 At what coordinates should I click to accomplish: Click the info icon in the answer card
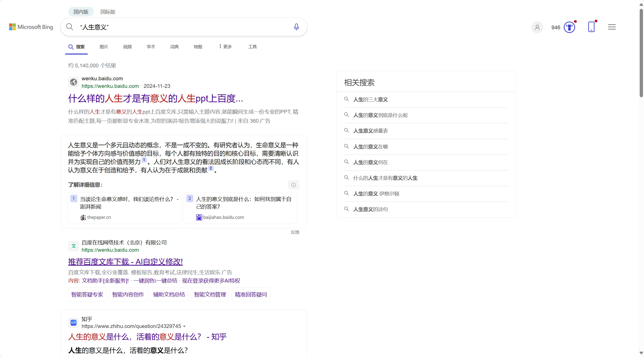point(293,185)
